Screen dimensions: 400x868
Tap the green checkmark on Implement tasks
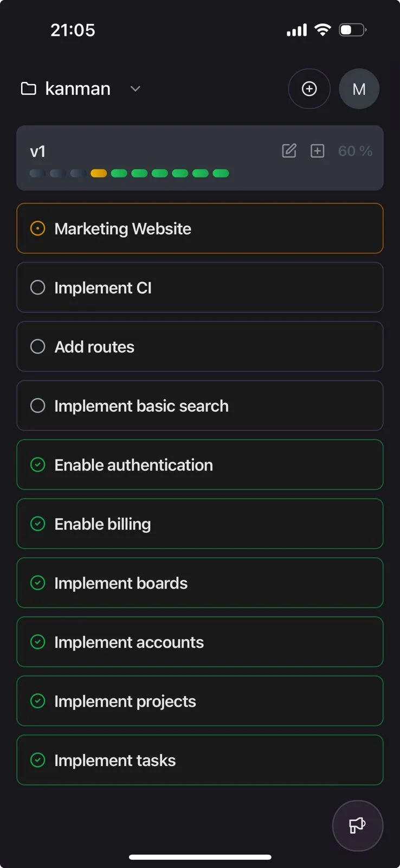point(37,760)
